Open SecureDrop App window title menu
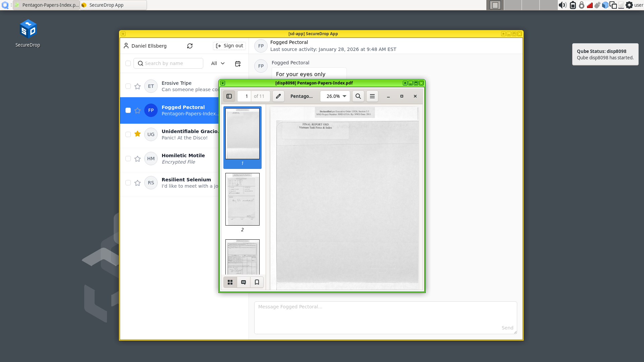The height and width of the screenshot is (362, 644). pos(123,34)
